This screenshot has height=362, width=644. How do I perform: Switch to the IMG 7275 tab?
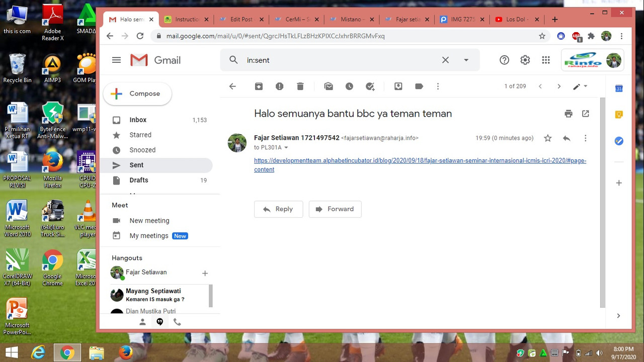coord(462,20)
